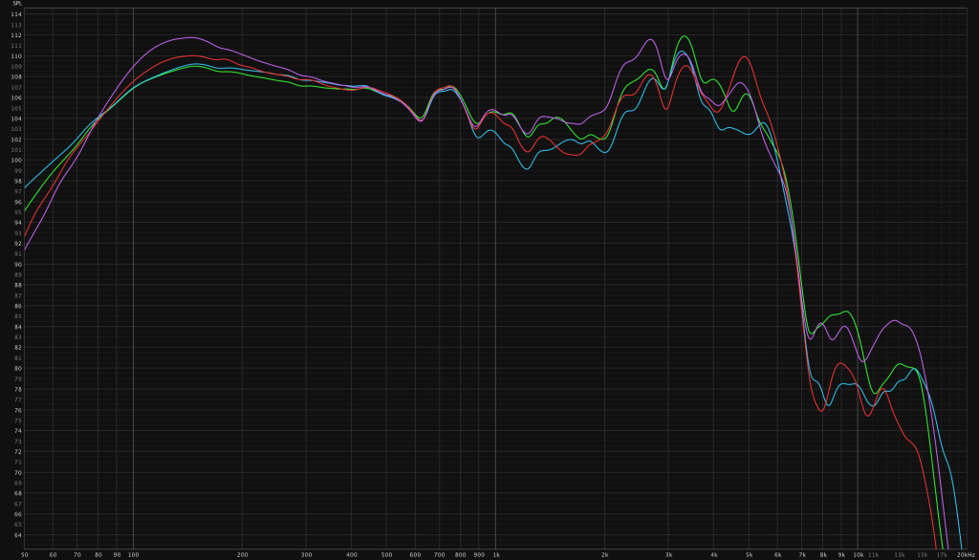This screenshot has width=979, height=560.
Task: Click the green curve's highest peak above 3k
Action: tap(684, 36)
